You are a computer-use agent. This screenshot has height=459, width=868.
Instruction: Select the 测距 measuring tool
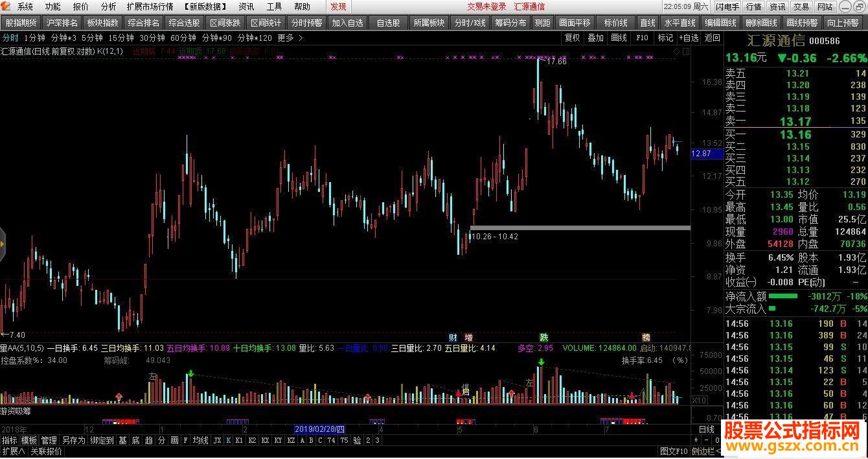[x=542, y=22]
